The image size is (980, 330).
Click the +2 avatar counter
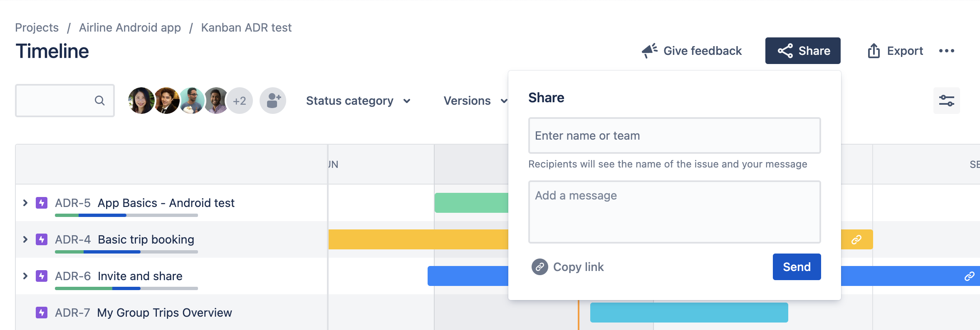tap(240, 100)
